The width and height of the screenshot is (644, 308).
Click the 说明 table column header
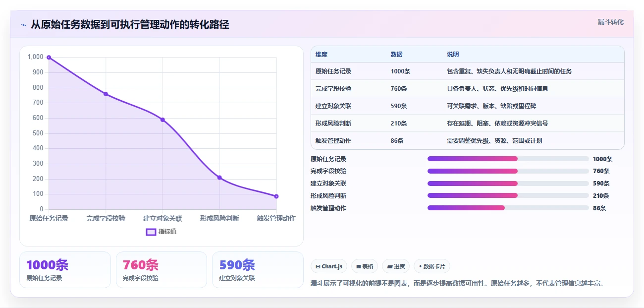pyautogui.click(x=453, y=55)
